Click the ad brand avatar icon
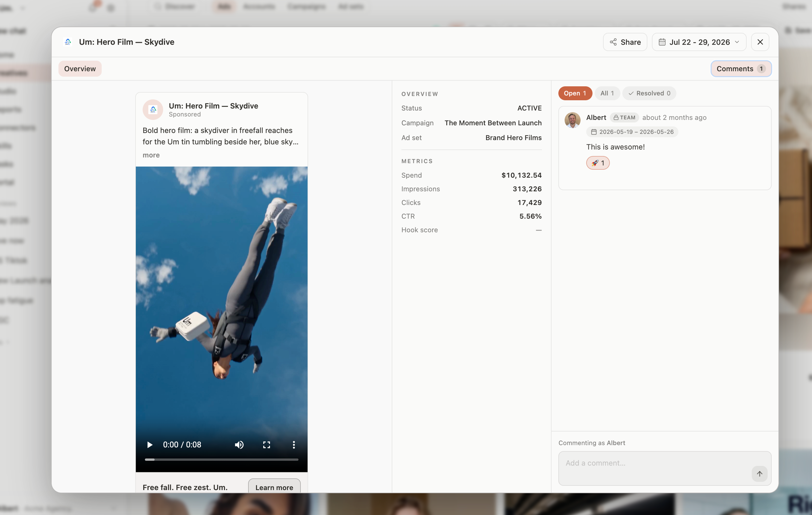The height and width of the screenshot is (515, 812). [153, 109]
